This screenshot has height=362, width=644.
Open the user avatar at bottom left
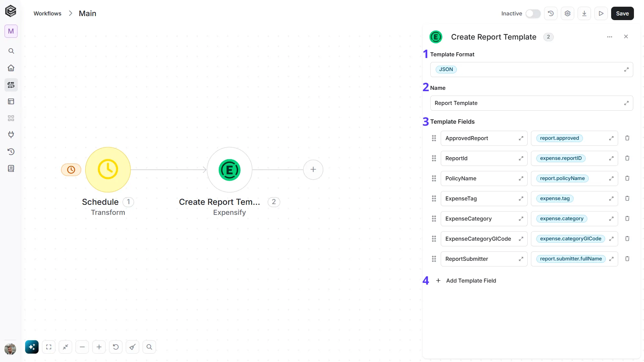click(x=10, y=349)
